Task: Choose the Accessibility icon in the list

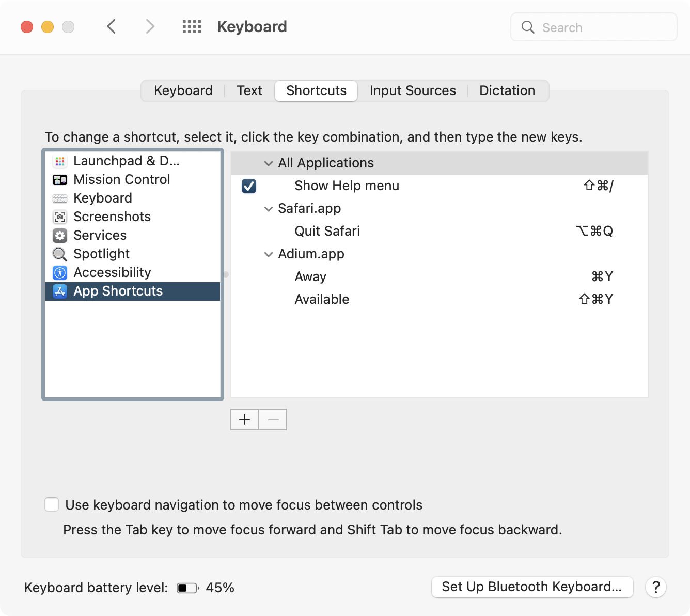Action: pyautogui.click(x=60, y=273)
